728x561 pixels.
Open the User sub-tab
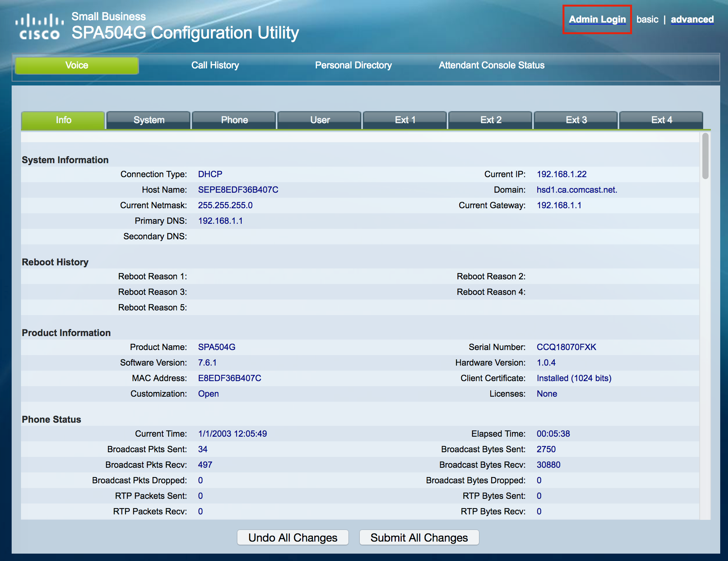tap(320, 120)
